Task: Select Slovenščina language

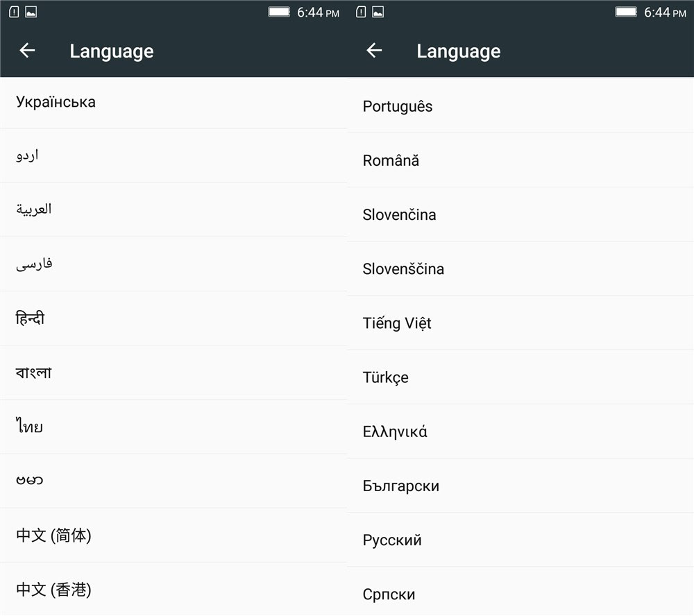Action: pos(520,268)
